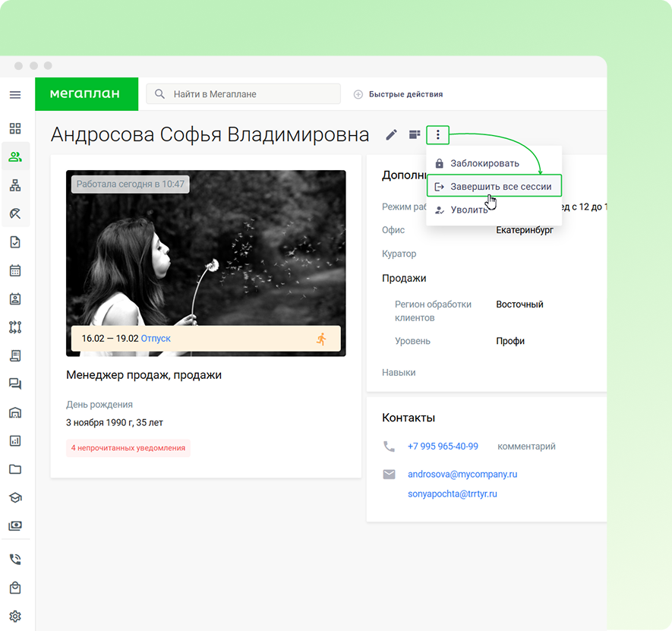Click the androsova@mycompany.ru email link
Screen dimensions: 672x631
(x=462, y=474)
